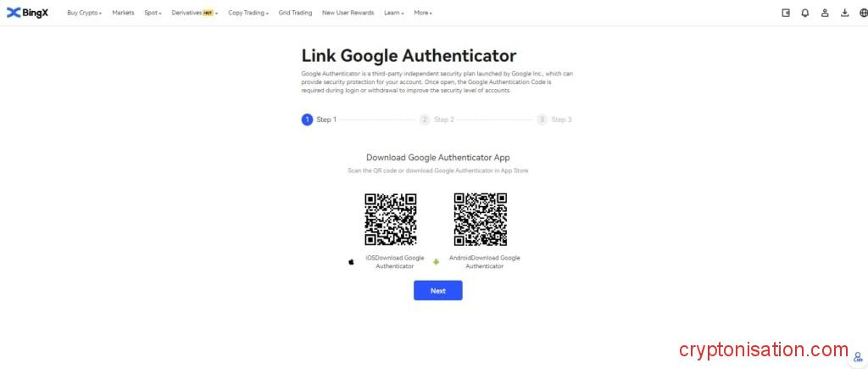Select the Step 3 indicator
Image resolution: width=868 pixels, height=369 pixels.
click(554, 120)
